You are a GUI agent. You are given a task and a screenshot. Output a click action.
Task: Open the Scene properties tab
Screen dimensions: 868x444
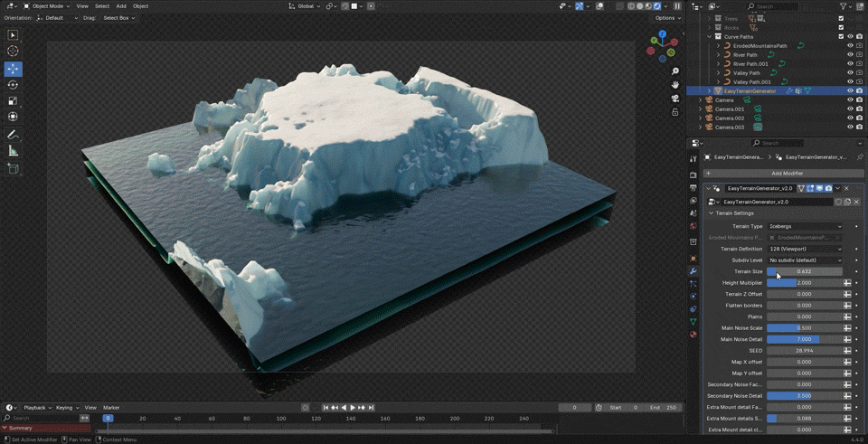(x=693, y=213)
